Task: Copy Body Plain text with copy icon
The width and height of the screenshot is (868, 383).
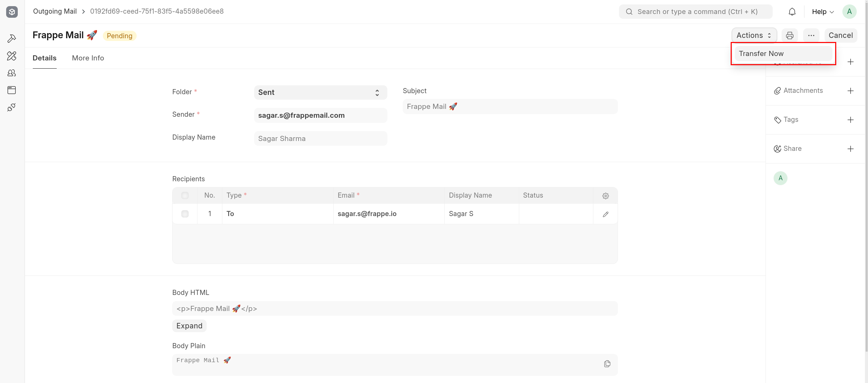Action: pyautogui.click(x=607, y=364)
